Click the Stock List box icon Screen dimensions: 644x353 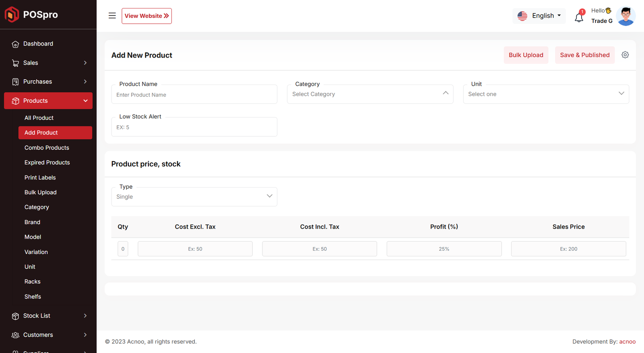tap(15, 316)
